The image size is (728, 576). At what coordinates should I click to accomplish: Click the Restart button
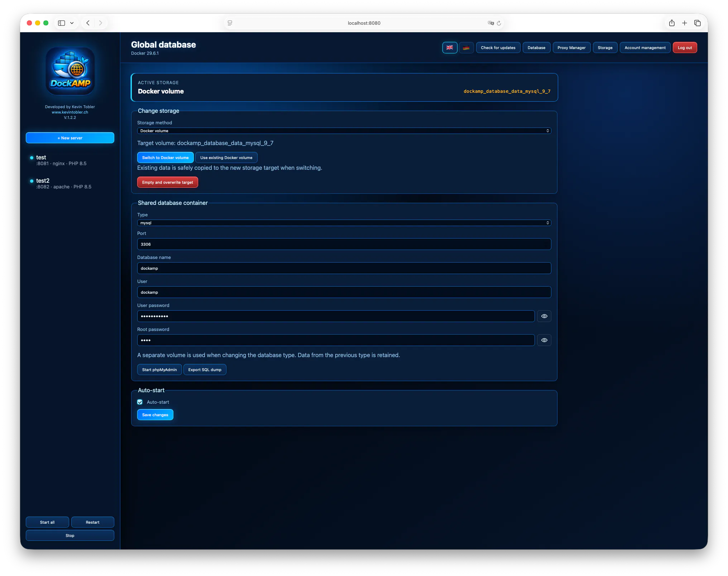pos(92,522)
